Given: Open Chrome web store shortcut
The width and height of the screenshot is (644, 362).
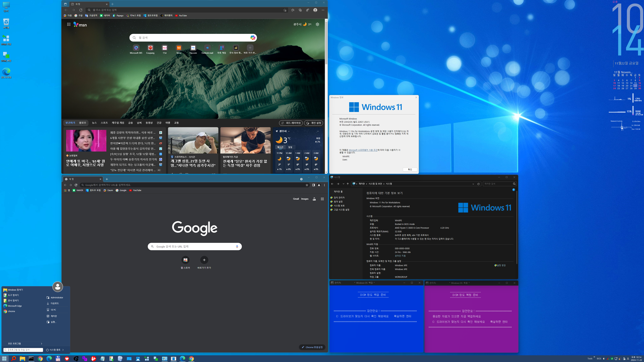Looking at the screenshot, I should pyautogui.click(x=185, y=262).
